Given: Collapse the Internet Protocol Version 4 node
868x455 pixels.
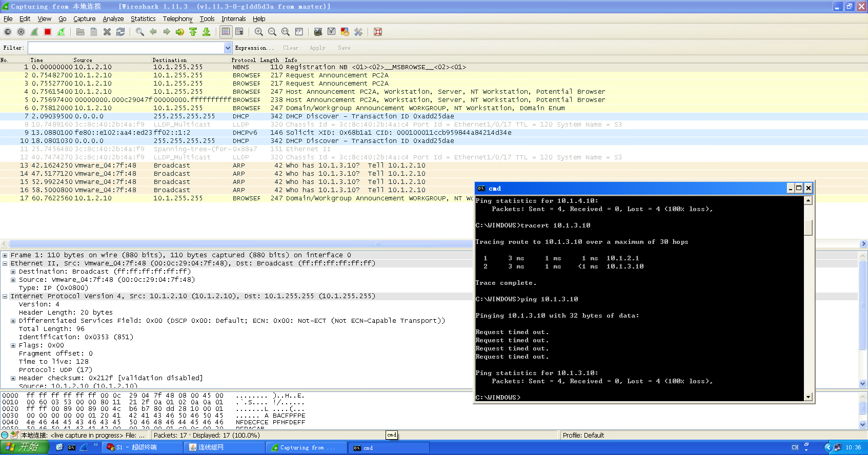Looking at the screenshot, I should [x=5, y=296].
